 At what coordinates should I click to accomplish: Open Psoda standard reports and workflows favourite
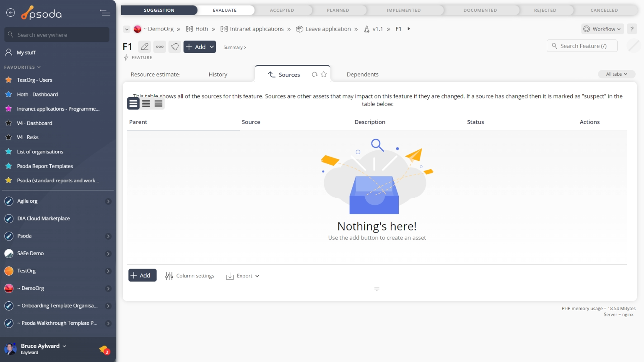click(x=58, y=181)
